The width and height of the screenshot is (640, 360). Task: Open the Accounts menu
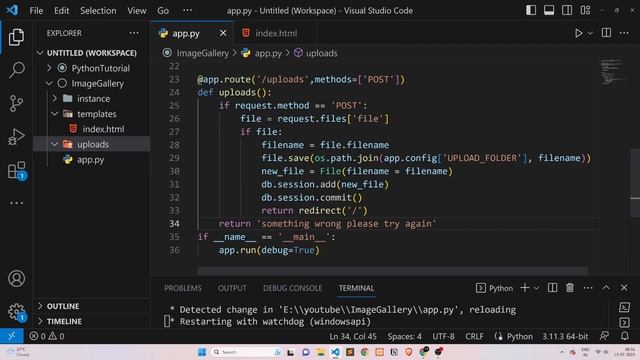click(16, 279)
